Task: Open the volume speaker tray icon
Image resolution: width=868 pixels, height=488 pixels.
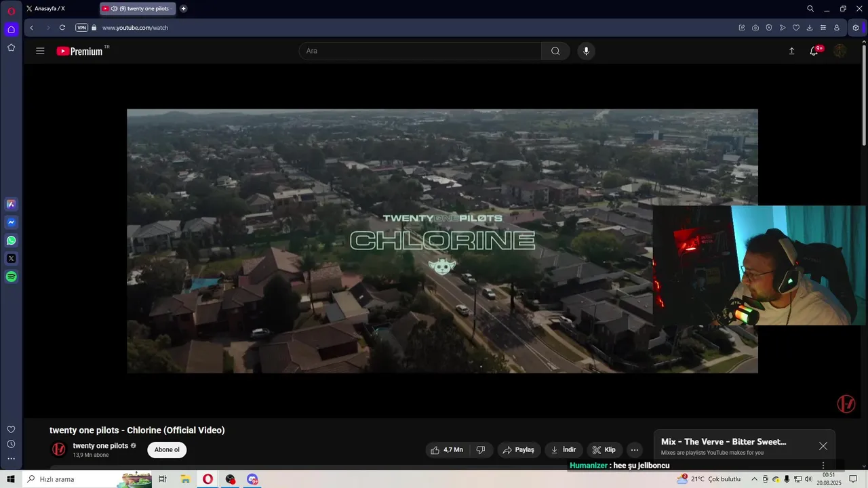Action: [x=808, y=479]
